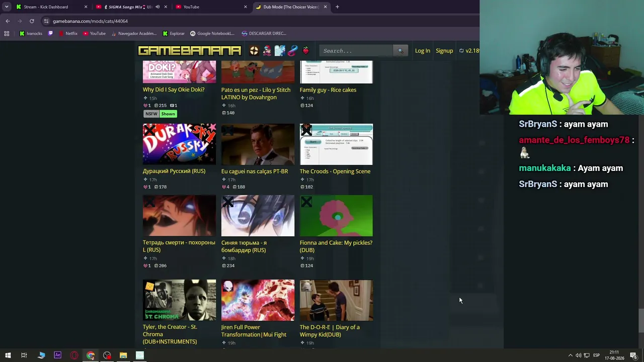Launch After Effects from the taskbar
Screen dimensions: 644x362
coord(57,355)
